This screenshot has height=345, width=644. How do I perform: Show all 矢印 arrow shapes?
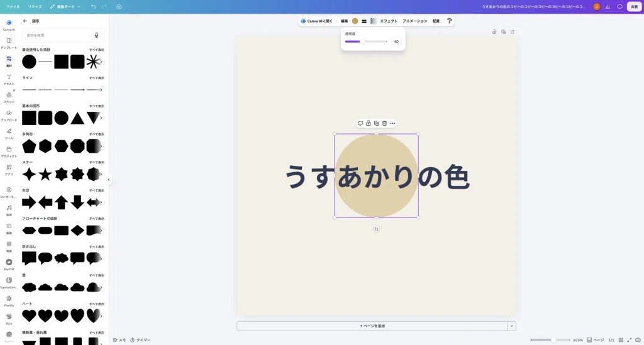pyautogui.click(x=96, y=190)
